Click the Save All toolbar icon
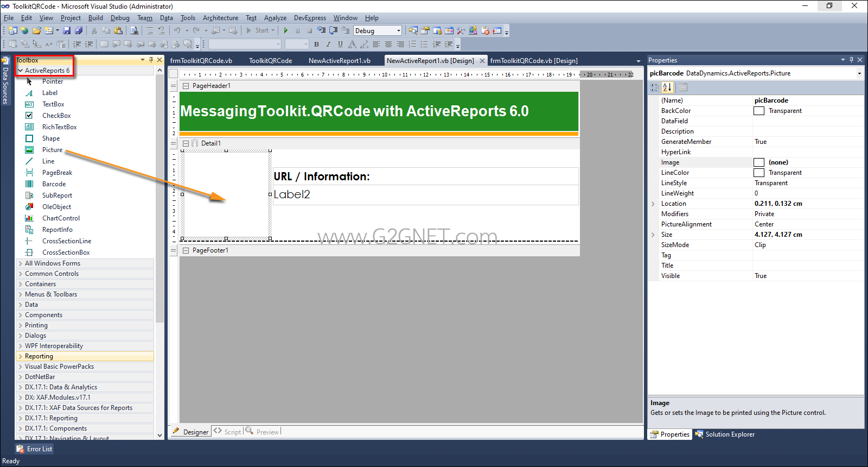Screen dimensions: 868x467 (79, 30)
